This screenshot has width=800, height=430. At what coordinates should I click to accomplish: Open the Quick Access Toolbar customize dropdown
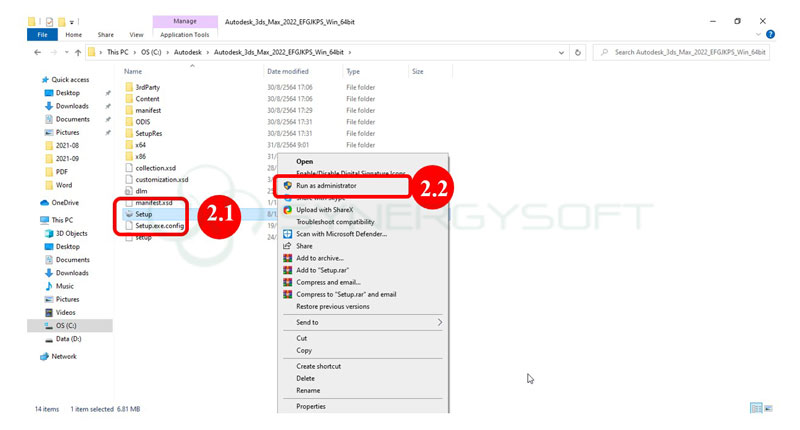coord(70,20)
